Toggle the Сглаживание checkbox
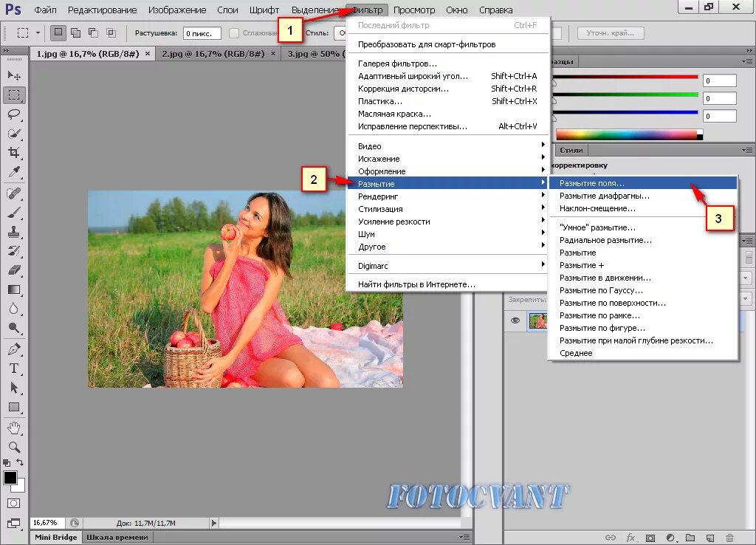 (234, 32)
